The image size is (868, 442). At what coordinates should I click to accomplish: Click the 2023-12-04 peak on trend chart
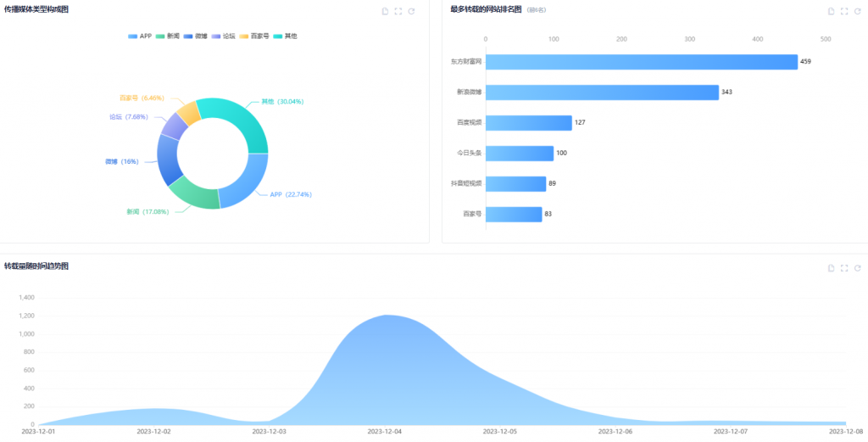point(387,316)
